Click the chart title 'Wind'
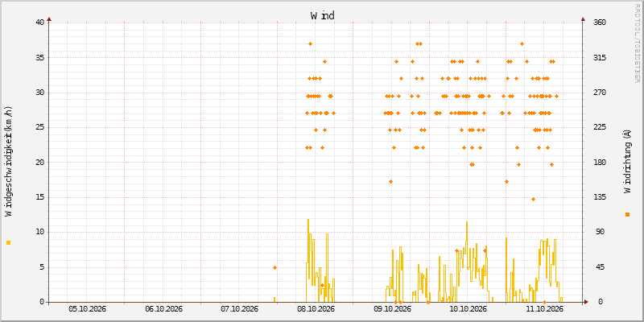This screenshot has width=644, height=322. point(323,15)
